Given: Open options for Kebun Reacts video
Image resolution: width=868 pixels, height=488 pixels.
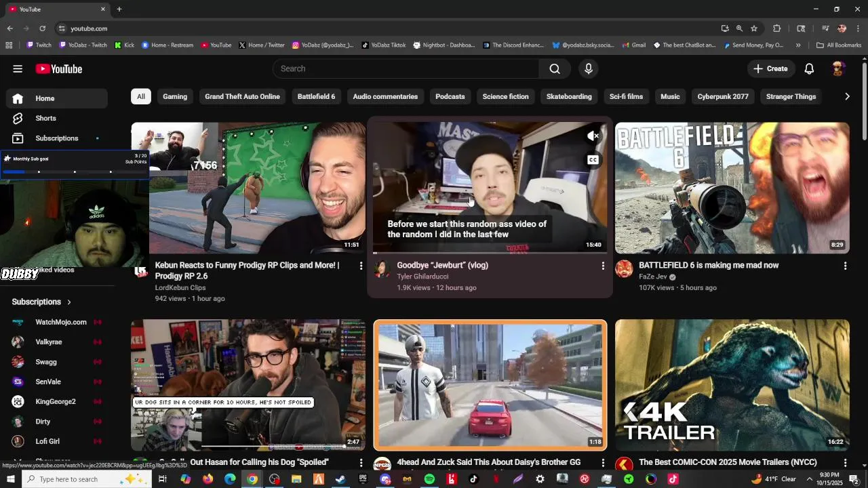Looking at the screenshot, I should click(x=361, y=266).
